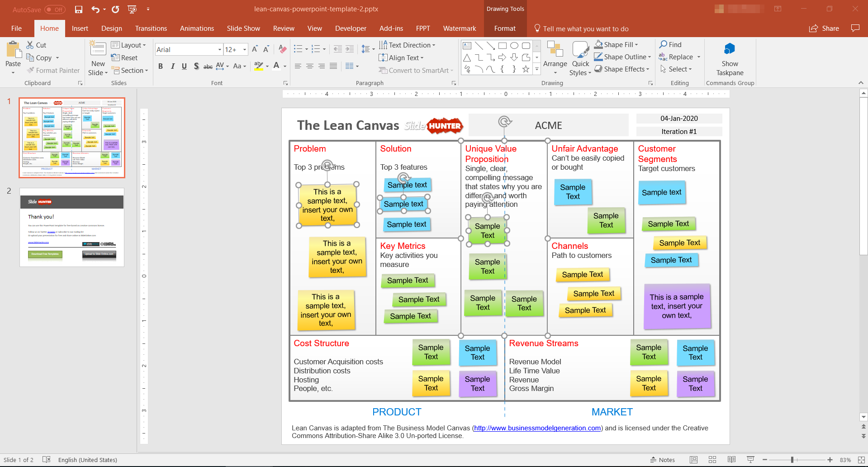Click the Share button
The width and height of the screenshot is (868, 467).
point(824,29)
